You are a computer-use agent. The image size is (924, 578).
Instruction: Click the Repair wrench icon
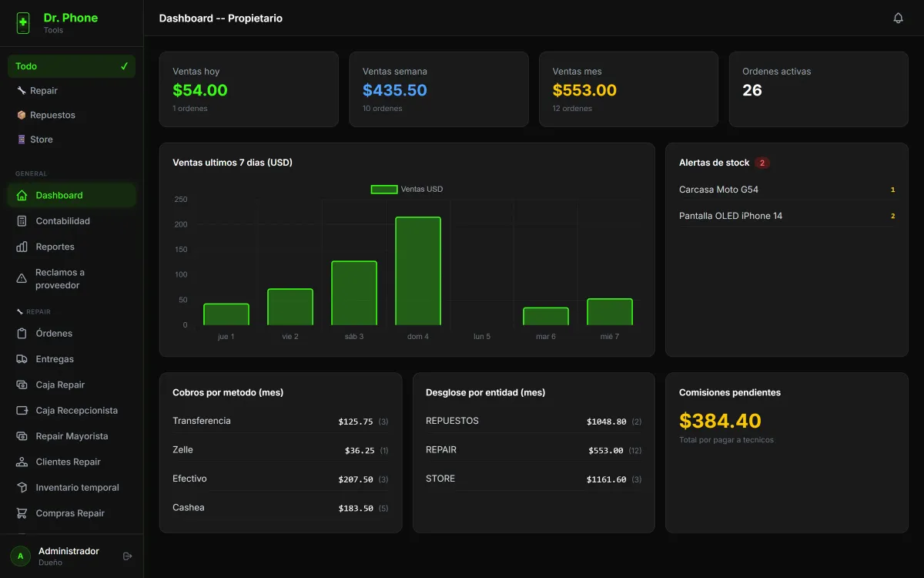(x=22, y=91)
